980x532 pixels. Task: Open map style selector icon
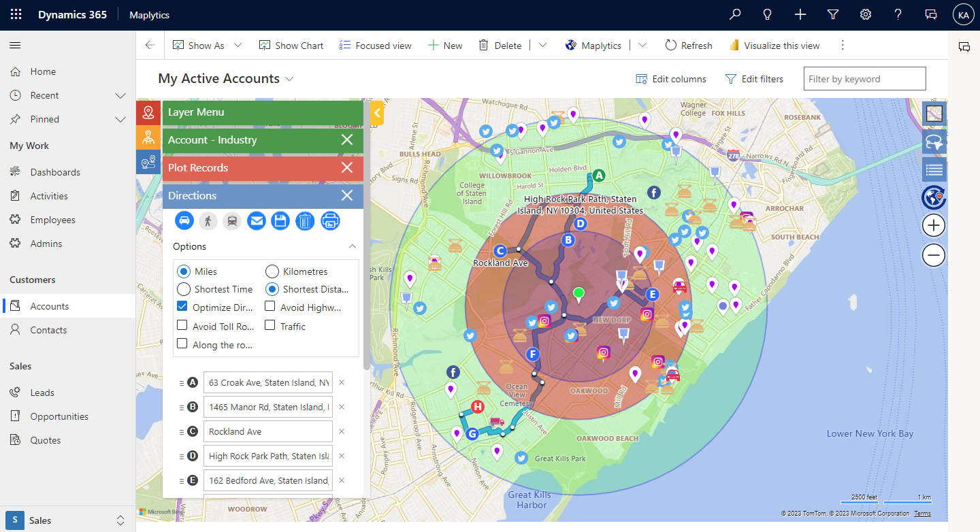point(934,114)
